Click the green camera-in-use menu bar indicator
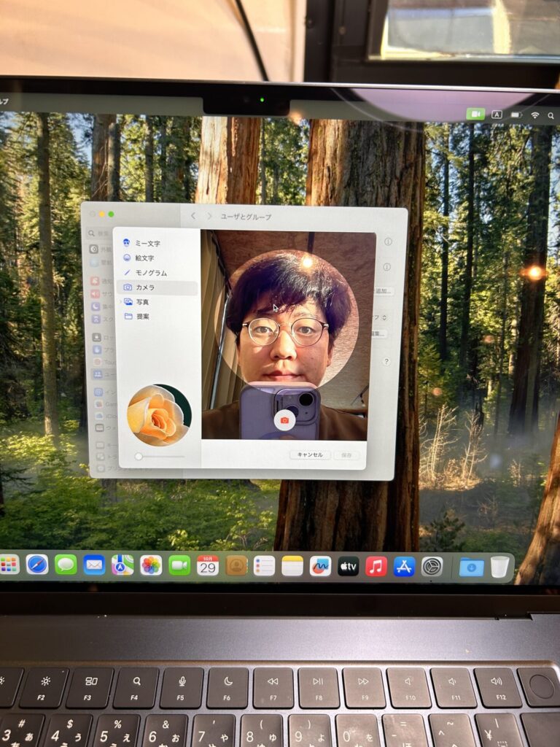The image size is (560, 747). [475, 115]
